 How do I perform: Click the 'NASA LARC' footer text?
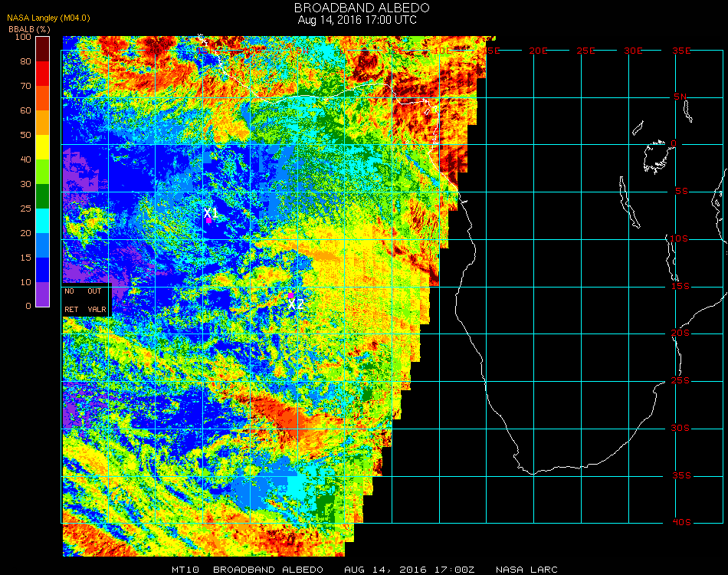pos(526,570)
